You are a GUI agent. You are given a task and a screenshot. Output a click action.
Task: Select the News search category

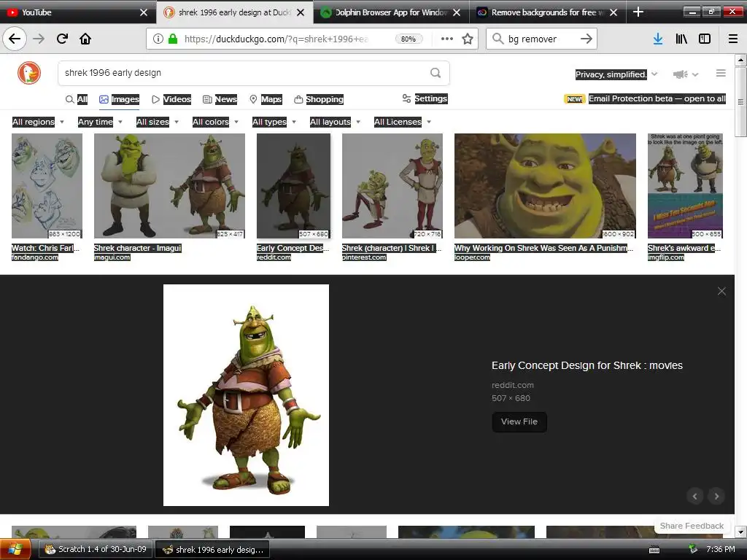pyautogui.click(x=220, y=99)
